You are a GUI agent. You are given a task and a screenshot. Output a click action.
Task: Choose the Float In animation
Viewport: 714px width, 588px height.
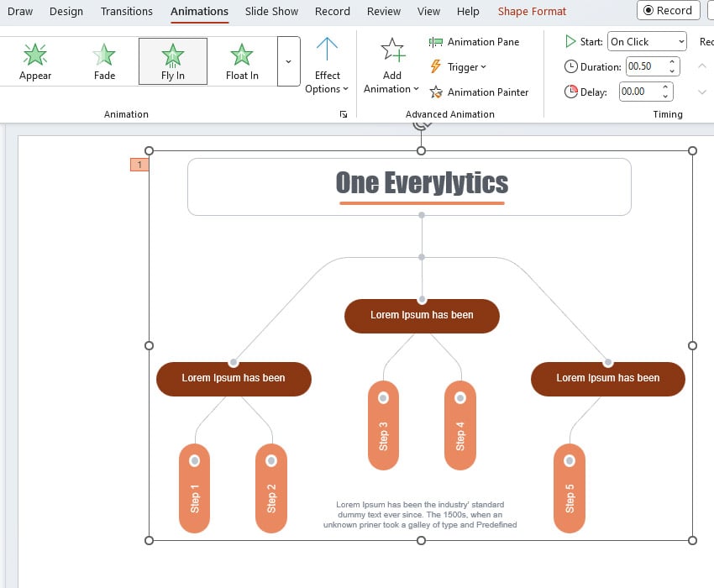point(242,61)
